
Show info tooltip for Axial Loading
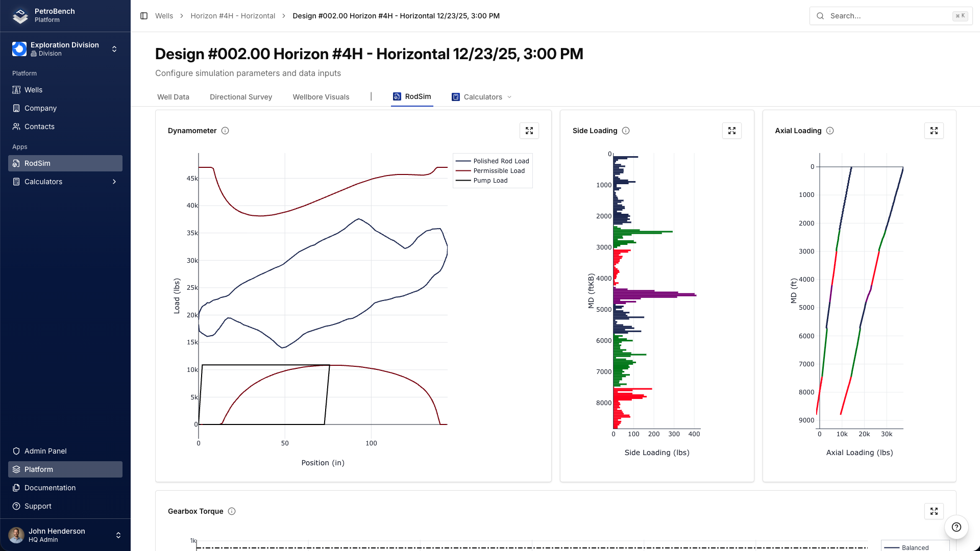click(x=830, y=131)
